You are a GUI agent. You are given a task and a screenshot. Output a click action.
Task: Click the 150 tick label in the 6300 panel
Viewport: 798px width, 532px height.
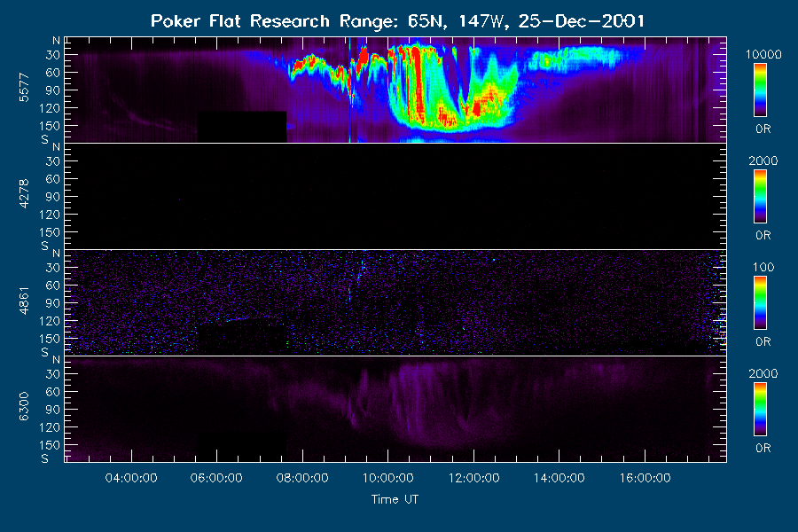[50, 445]
